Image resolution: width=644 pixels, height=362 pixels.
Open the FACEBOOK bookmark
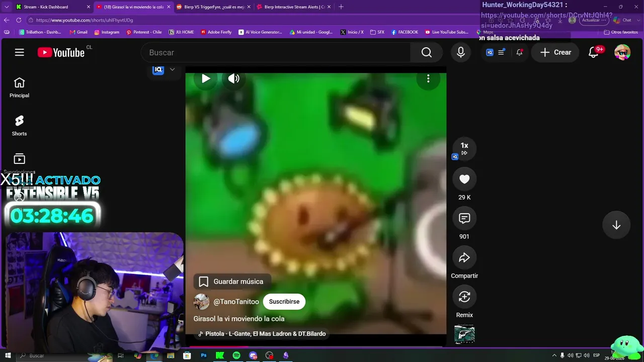[404, 32]
